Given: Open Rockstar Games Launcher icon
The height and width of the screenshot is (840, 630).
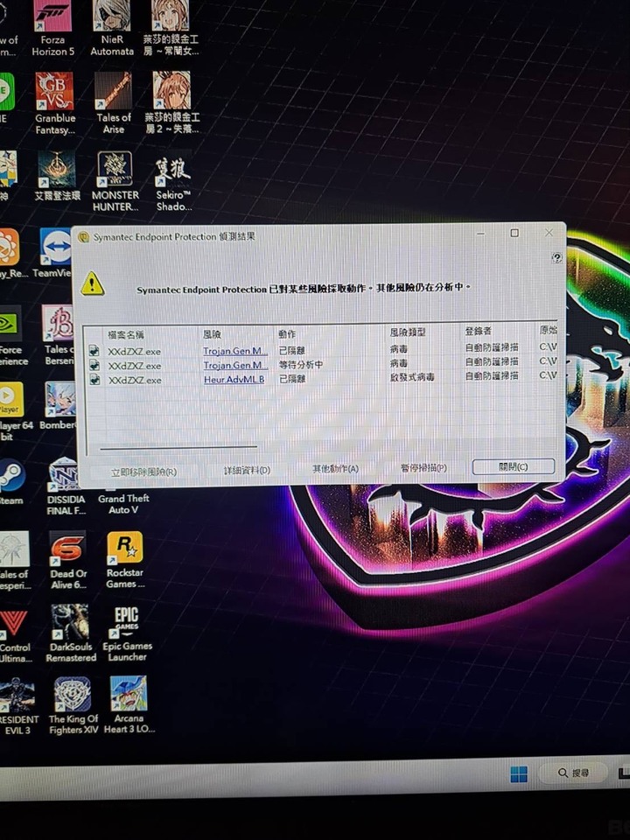Looking at the screenshot, I should (x=125, y=560).
